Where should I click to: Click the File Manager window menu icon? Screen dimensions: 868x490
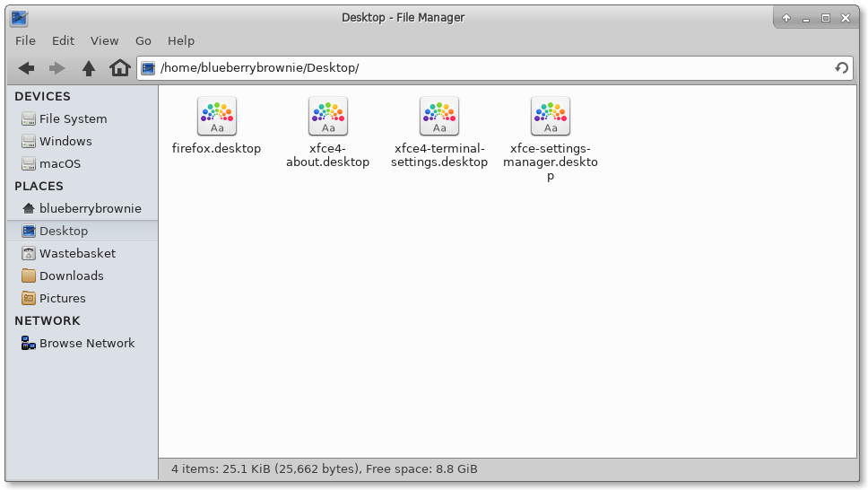pos(20,18)
